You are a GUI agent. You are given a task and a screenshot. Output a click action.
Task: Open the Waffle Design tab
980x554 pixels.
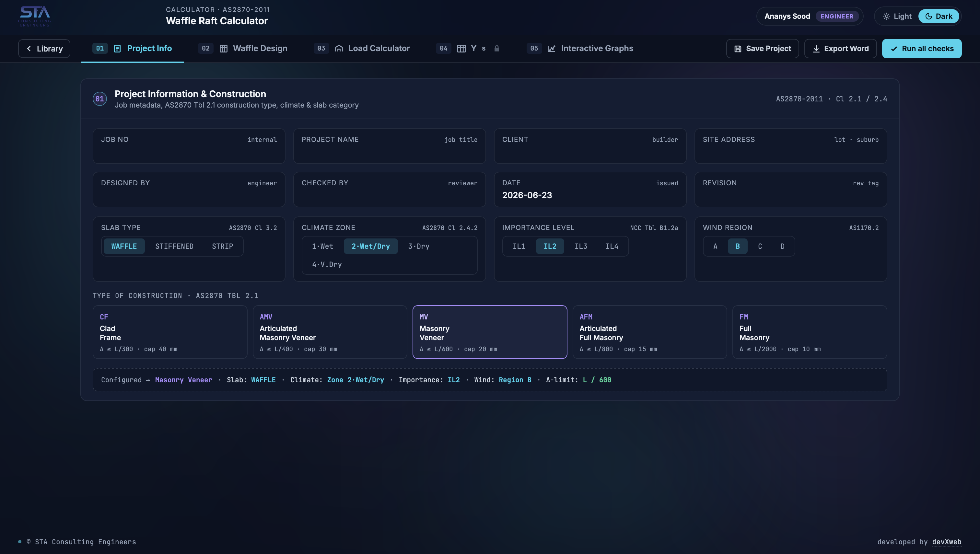click(x=253, y=49)
